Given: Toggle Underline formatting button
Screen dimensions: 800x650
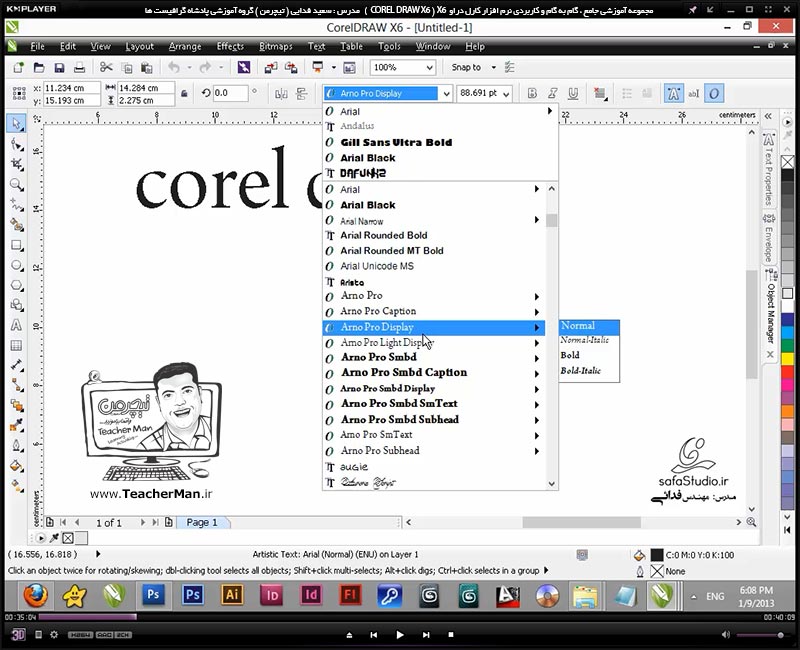Looking at the screenshot, I should [x=573, y=93].
